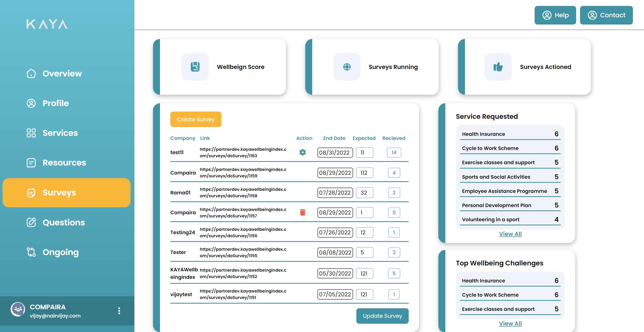Click the survey link ending in 1163
Image resolution: width=644 pixels, height=332 pixels.
click(x=243, y=152)
